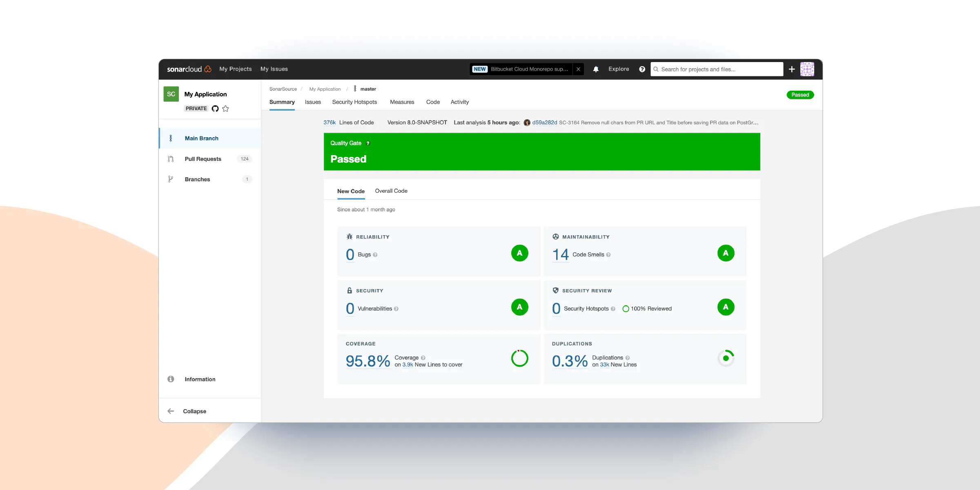Screen dimensions: 980x490
Task: Open the user avatar menu
Action: tap(807, 69)
